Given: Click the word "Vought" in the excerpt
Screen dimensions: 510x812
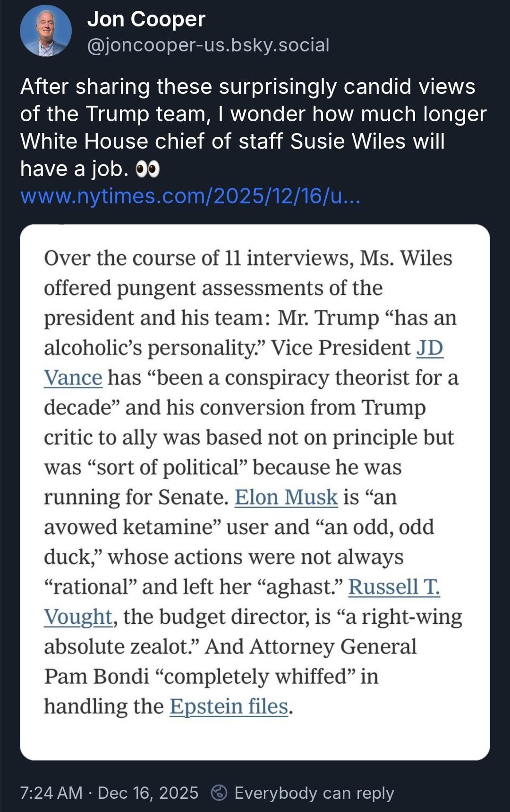Looking at the screenshot, I should (x=78, y=617).
